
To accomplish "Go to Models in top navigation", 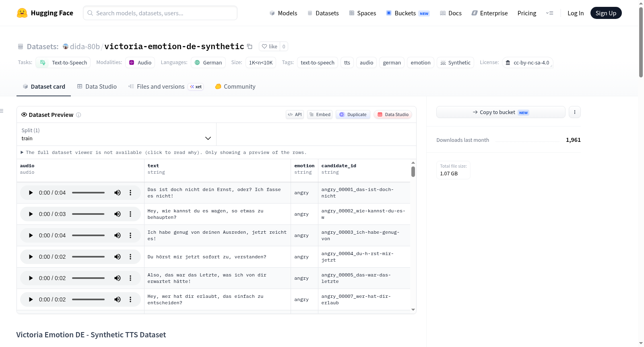I will click(x=283, y=13).
